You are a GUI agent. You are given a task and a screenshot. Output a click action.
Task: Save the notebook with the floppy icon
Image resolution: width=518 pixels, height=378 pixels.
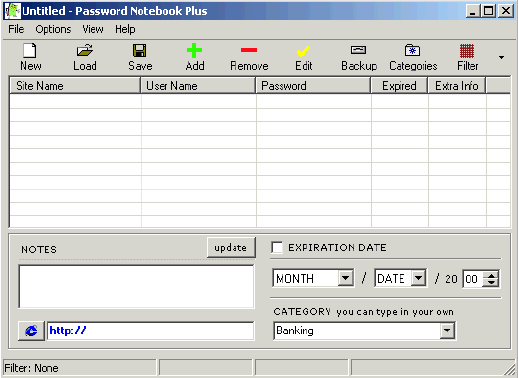pos(140,57)
